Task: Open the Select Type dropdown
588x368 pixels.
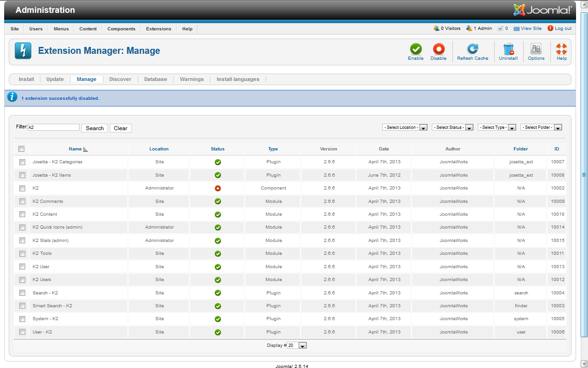Action: pos(497,127)
